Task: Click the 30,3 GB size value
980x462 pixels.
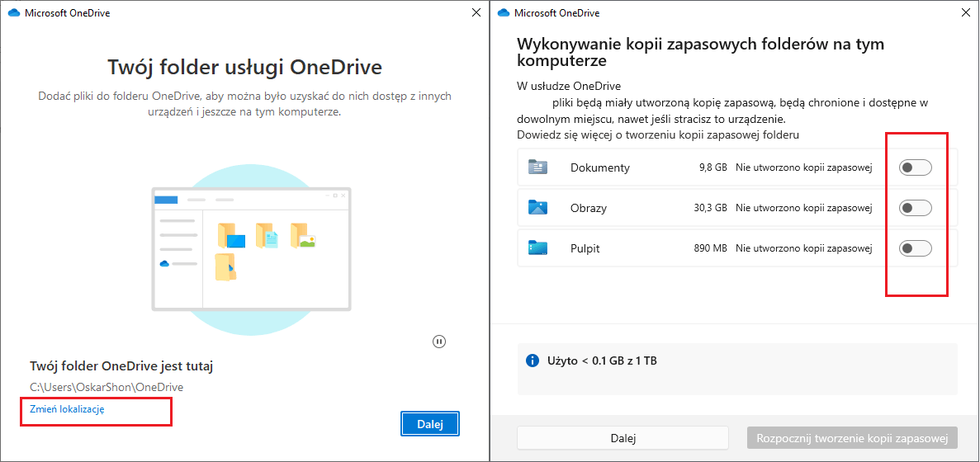Action: [711, 208]
